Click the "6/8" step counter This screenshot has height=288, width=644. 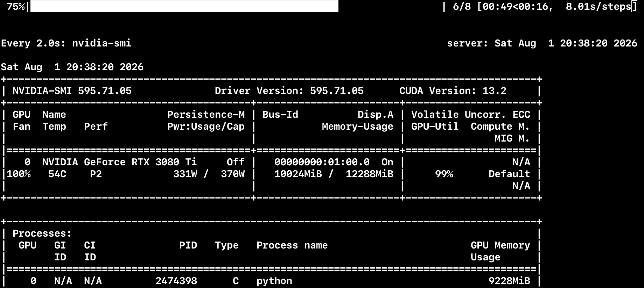point(462,6)
